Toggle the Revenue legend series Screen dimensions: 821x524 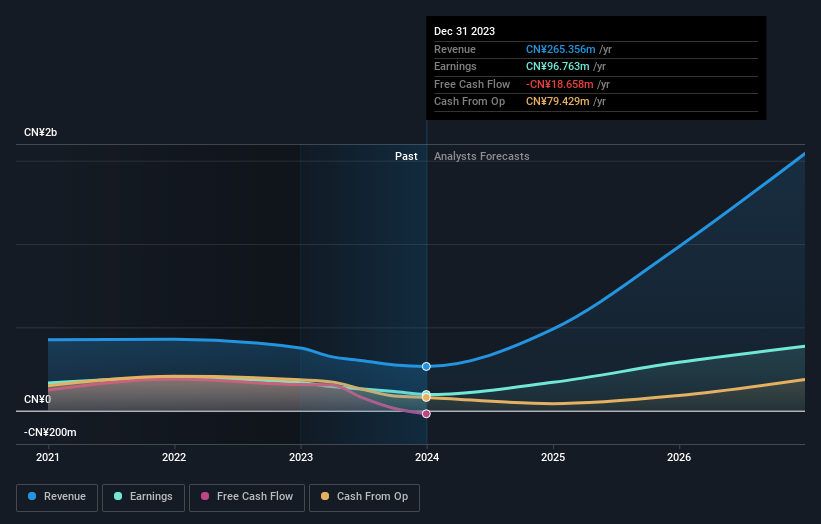57,497
